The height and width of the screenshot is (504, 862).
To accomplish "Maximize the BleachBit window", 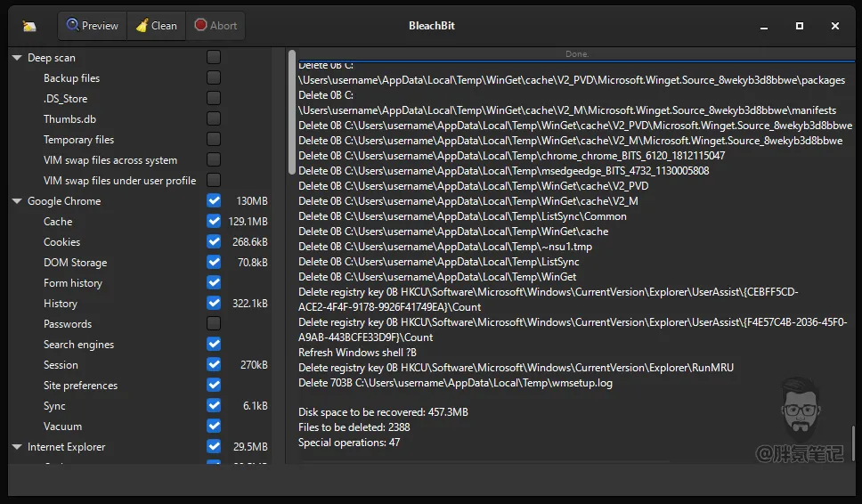I will [800, 26].
